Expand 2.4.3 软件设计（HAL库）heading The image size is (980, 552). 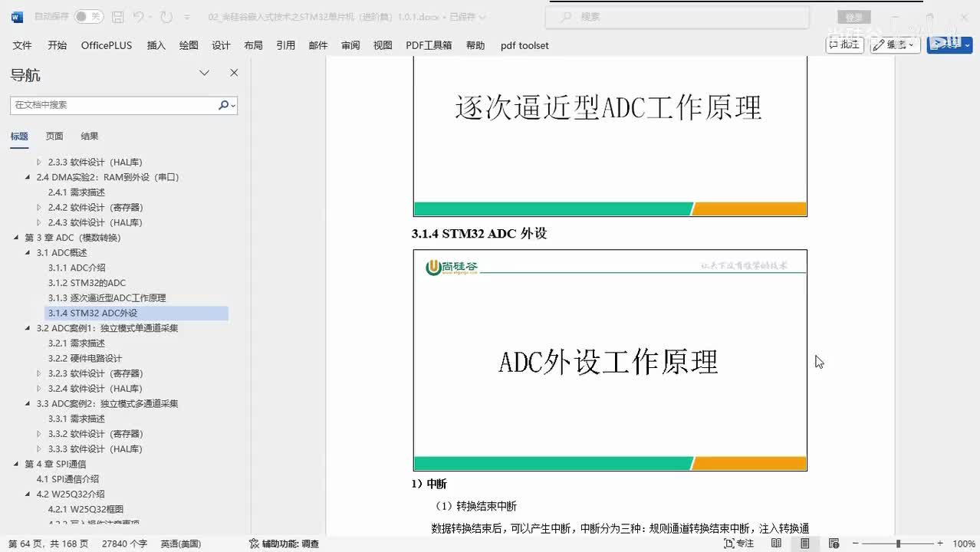tap(40, 222)
